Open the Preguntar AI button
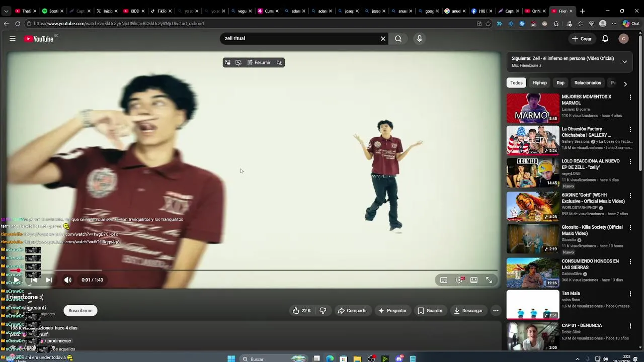 click(x=392, y=311)
